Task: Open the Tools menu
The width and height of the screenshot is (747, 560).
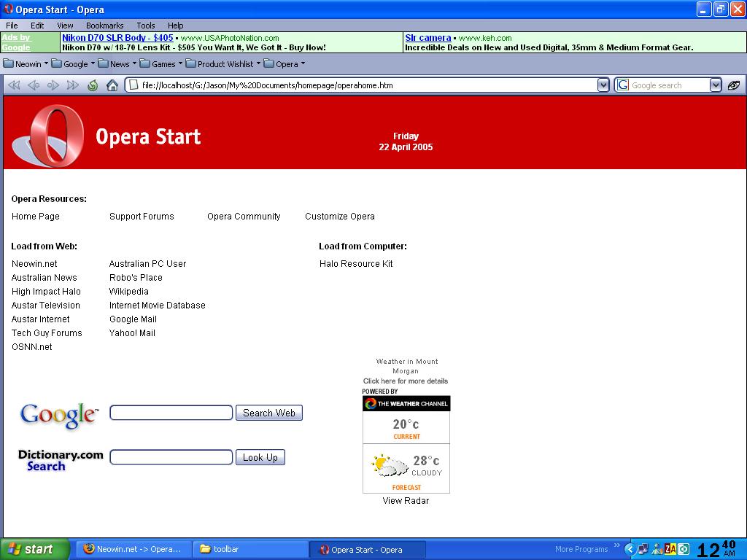Action: (x=146, y=26)
